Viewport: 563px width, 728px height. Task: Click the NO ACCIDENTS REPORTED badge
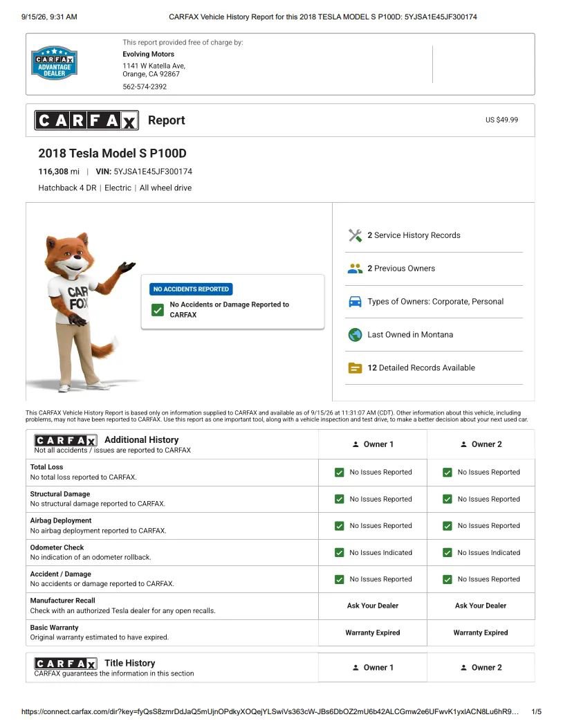pos(191,289)
